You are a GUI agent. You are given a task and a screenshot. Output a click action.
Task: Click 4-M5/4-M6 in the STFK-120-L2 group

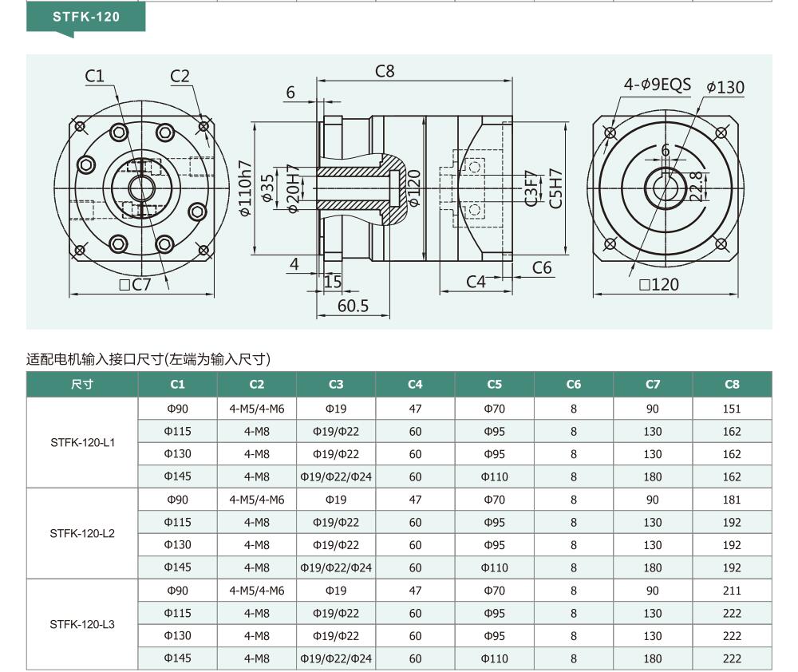click(257, 500)
